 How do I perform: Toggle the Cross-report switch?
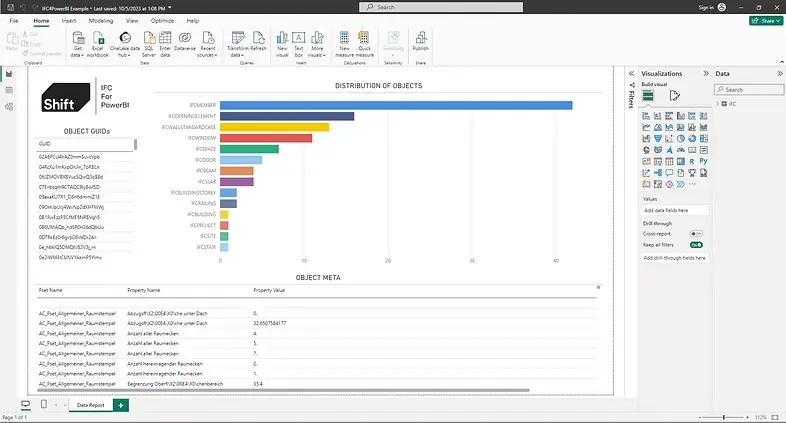(x=696, y=232)
